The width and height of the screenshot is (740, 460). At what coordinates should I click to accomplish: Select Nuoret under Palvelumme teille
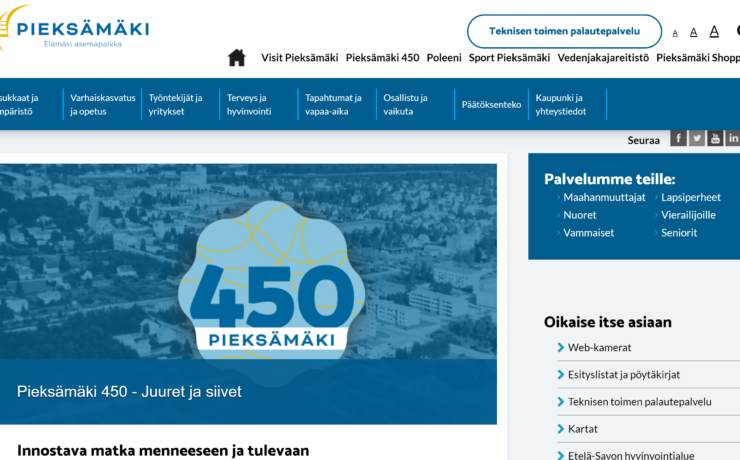click(x=580, y=215)
